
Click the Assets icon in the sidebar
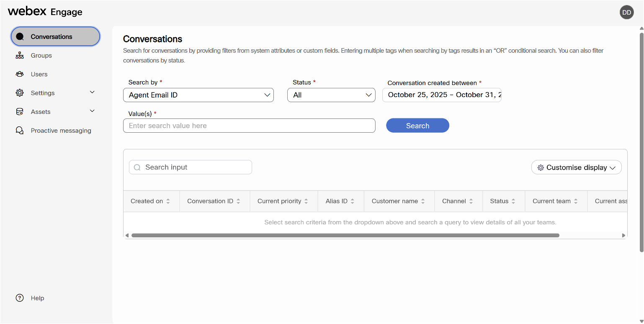point(20,111)
